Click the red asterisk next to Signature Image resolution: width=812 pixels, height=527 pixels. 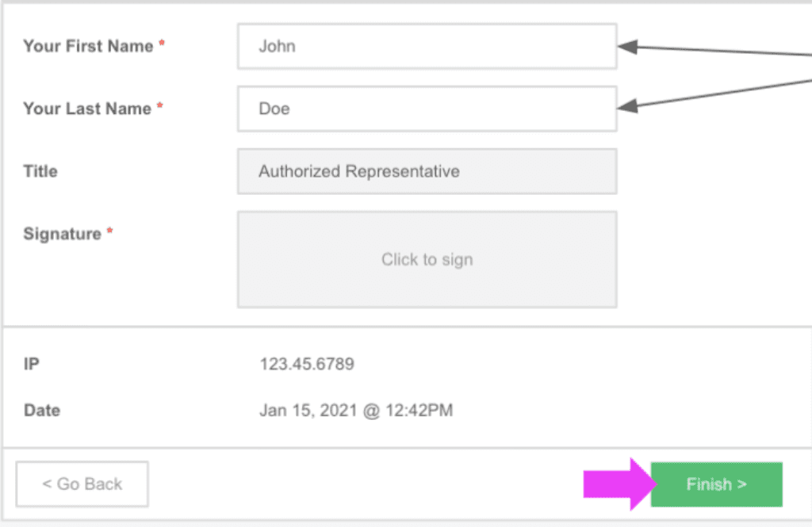coord(109,233)
